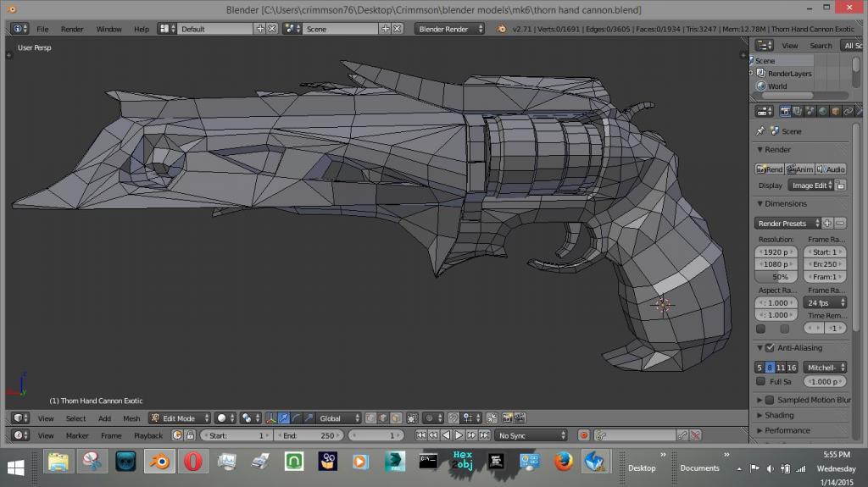Image resolution: width=868 pixels, height=487 pixels.
Task: Open the Mesh menu in 3D viewport
Action: [131, 418]
